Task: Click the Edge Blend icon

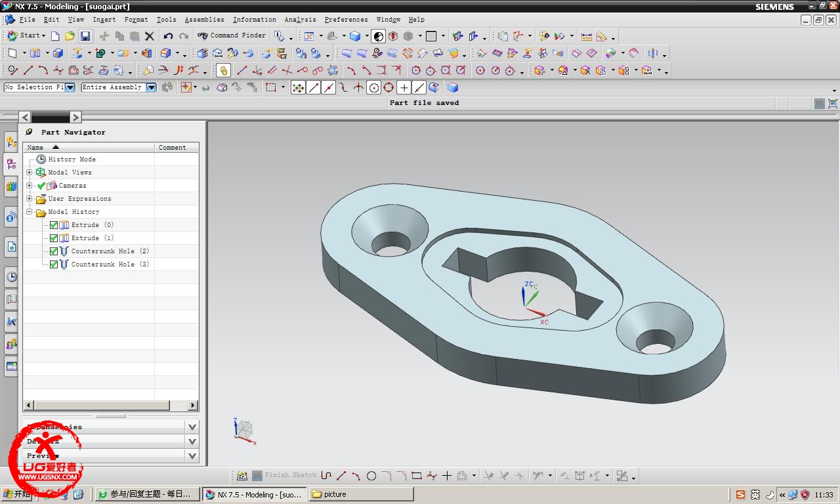Action: (166, 53)
